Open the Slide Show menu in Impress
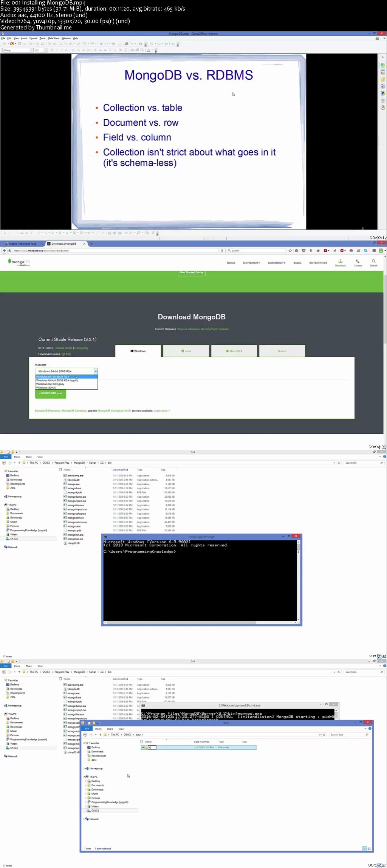Viewport: 387px width, 868px height. click(53, 39)
